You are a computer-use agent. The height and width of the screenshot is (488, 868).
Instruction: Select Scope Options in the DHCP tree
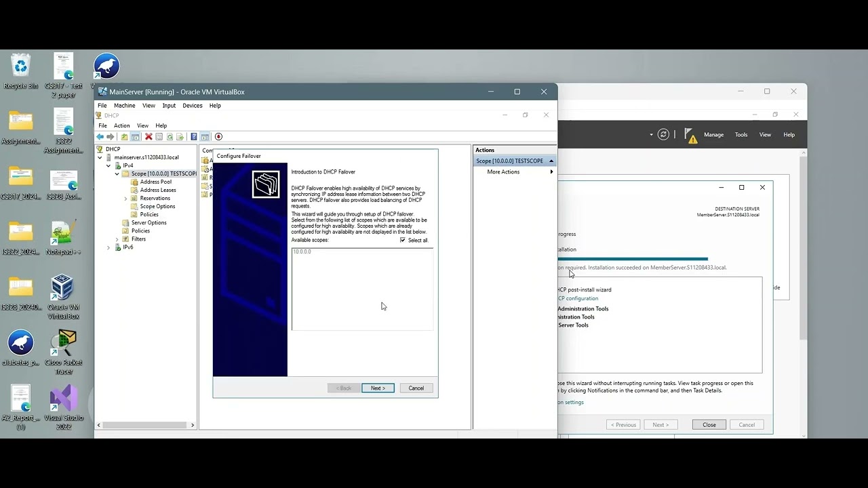tap(157, 207)
